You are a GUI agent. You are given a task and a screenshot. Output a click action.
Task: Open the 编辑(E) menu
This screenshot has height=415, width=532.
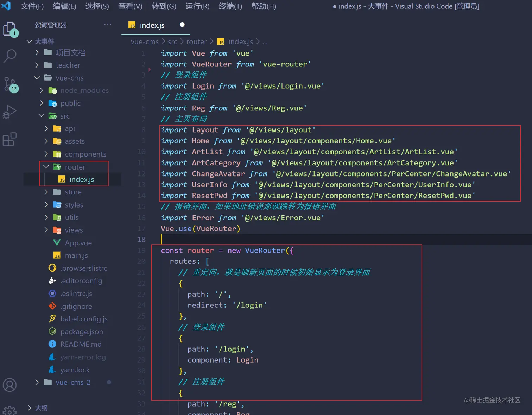(x=64, y=6)
